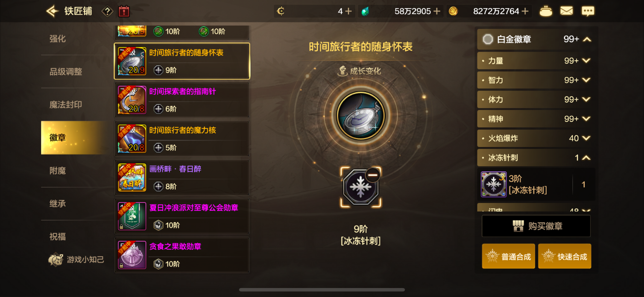Select 时间探索者的指南针 in equipment list
This screenshot has width=644, height=297.
tap(182, 100)
